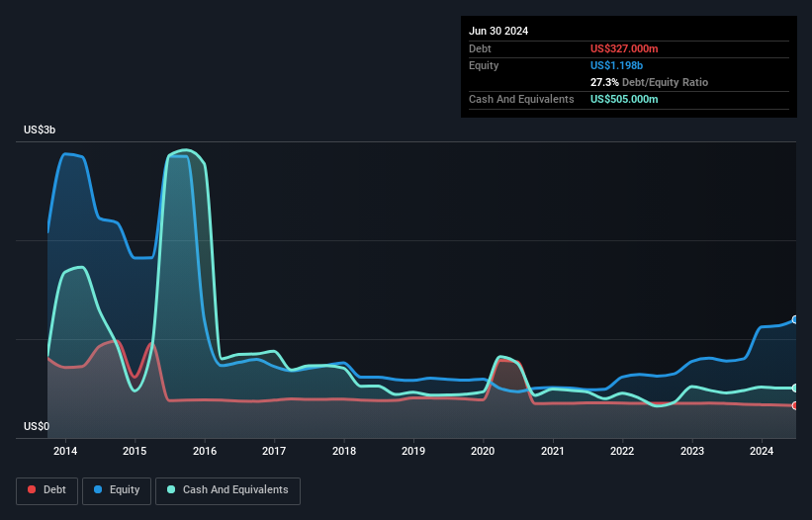Click the Jun 30 2024 tooltip date
The width and height of the screenshot is (812, 520).
point(498,31)
